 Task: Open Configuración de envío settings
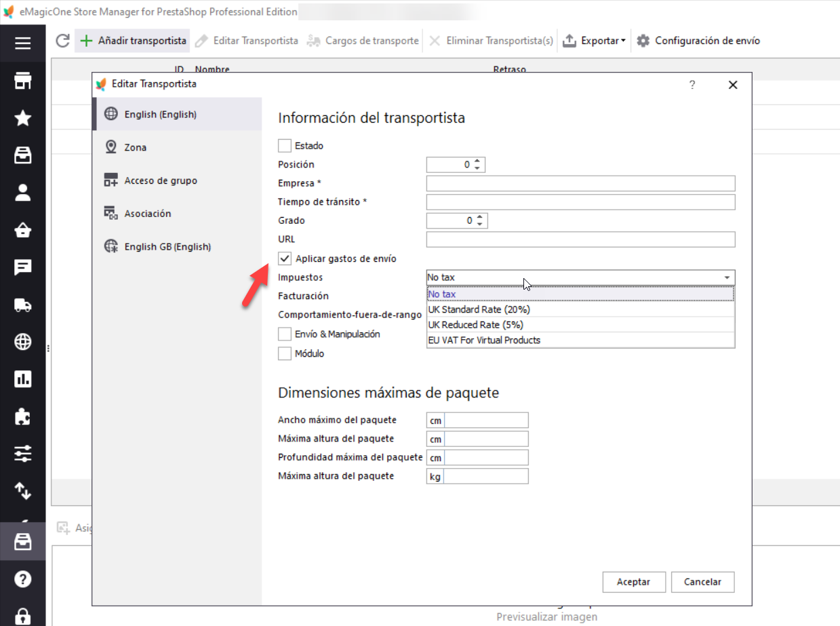[x=698, y=41]
